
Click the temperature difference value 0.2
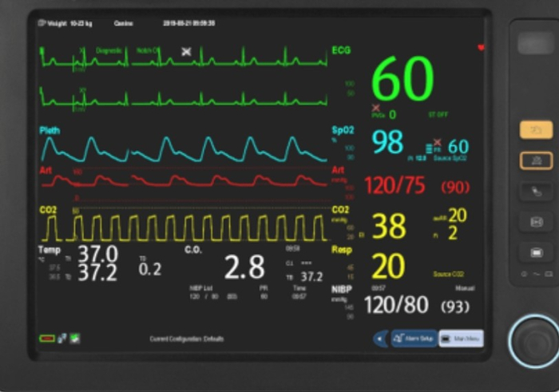150,269
